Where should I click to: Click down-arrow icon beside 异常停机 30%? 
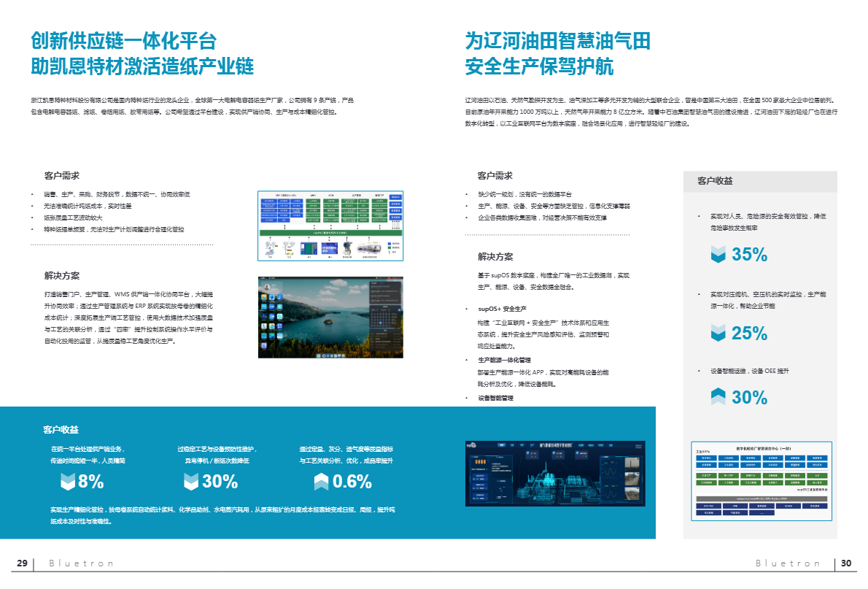pyautogui.click(x=191, y=482)
